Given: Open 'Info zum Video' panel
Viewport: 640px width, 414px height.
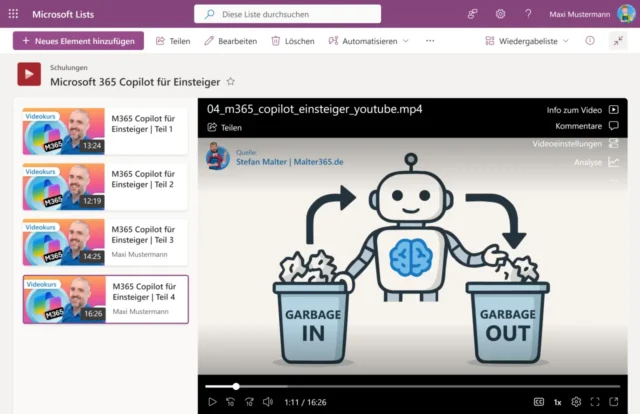Looking at the screenshot, I should (582, 110).
